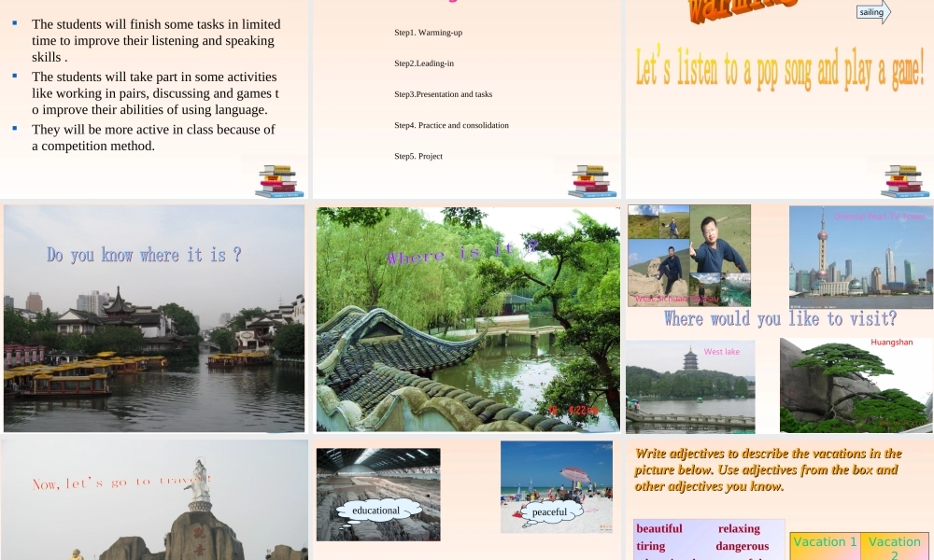Click the books icon on the pop song slide
The height and width of the screenshot is (560, 934).
point(905,181)
